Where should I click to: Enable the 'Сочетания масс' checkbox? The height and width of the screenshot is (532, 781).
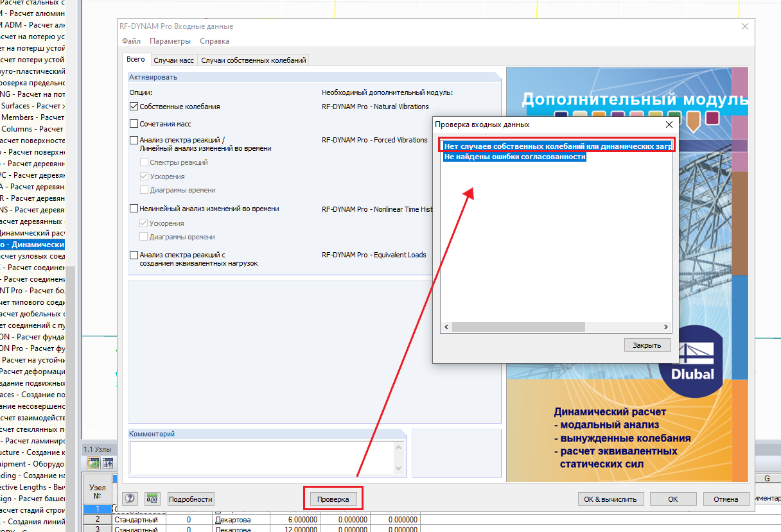click(134, 124)
